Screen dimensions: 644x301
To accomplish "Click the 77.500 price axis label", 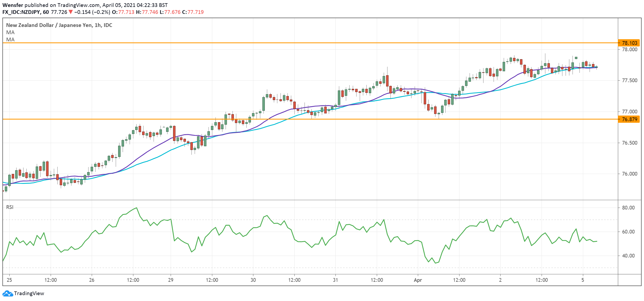I will [629, 80].
